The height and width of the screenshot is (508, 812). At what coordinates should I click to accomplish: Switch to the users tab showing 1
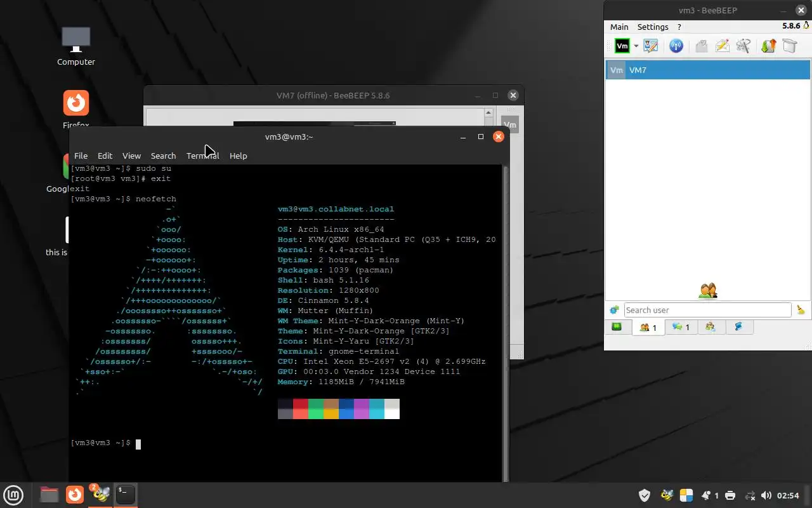648,328
